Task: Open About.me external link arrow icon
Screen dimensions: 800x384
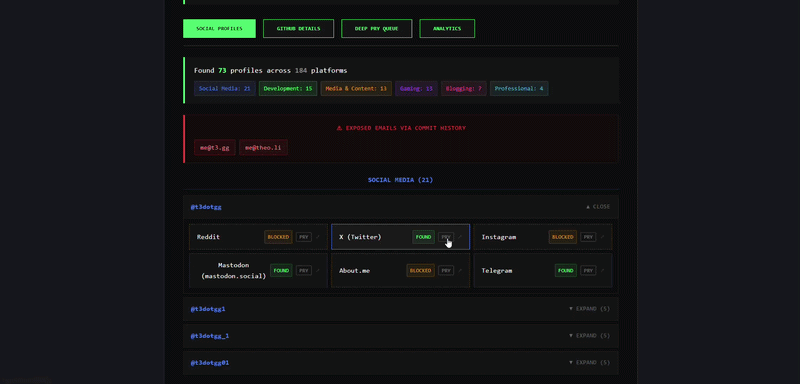Action: pyautogui.click(x=460, y=271)
